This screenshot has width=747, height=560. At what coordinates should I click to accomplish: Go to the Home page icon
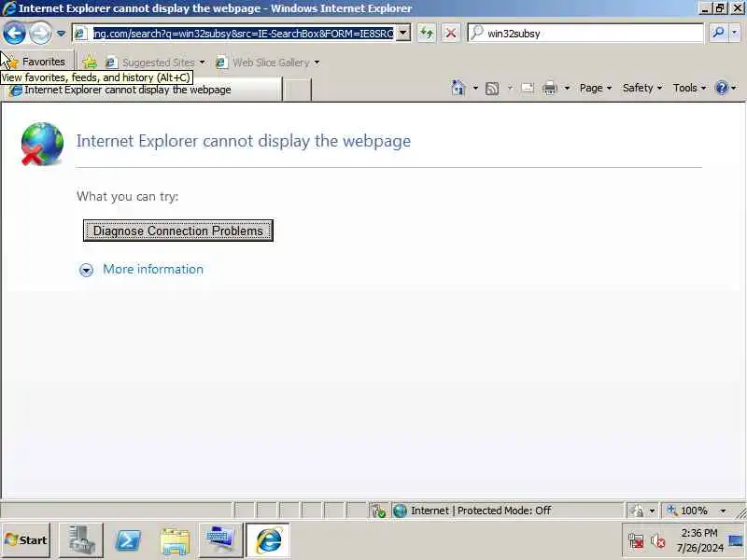tap(458, 88)
